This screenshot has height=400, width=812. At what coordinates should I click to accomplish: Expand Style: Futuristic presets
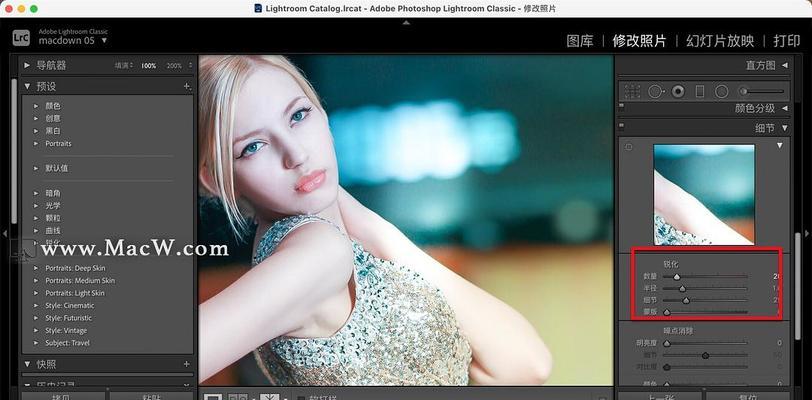tap(36, 318)
